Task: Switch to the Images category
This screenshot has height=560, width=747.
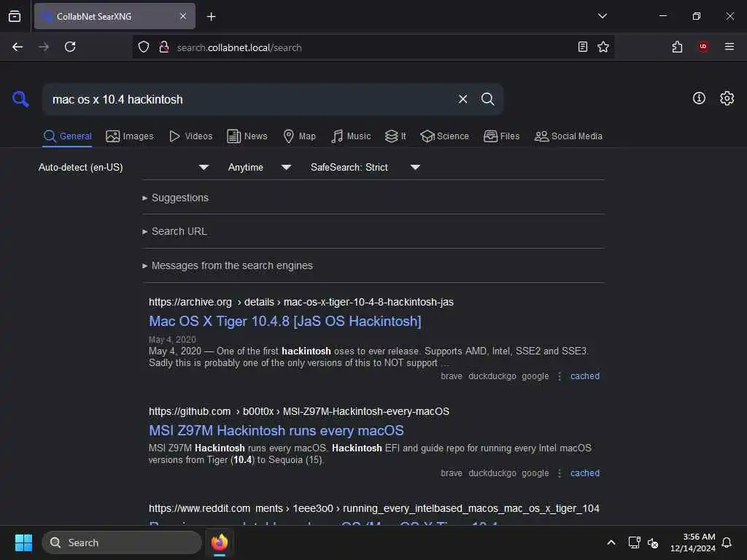Action: point(130,136)
